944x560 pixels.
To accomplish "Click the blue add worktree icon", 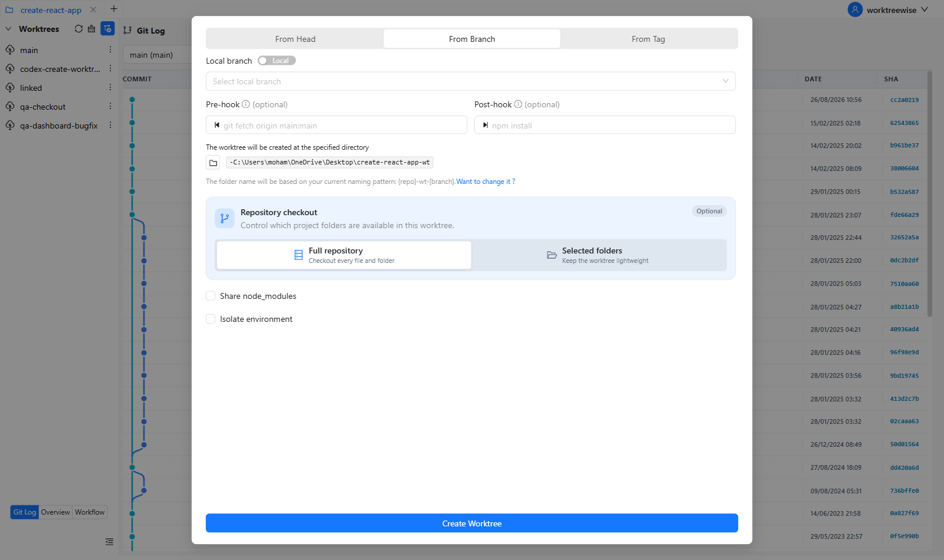I will pyautogui.click(x=107, y=28).
